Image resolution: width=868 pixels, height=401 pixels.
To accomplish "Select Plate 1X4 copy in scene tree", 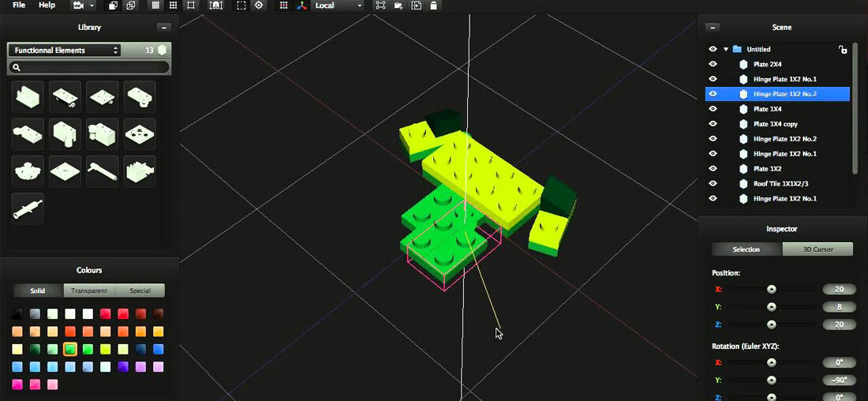I will point(777,124).
